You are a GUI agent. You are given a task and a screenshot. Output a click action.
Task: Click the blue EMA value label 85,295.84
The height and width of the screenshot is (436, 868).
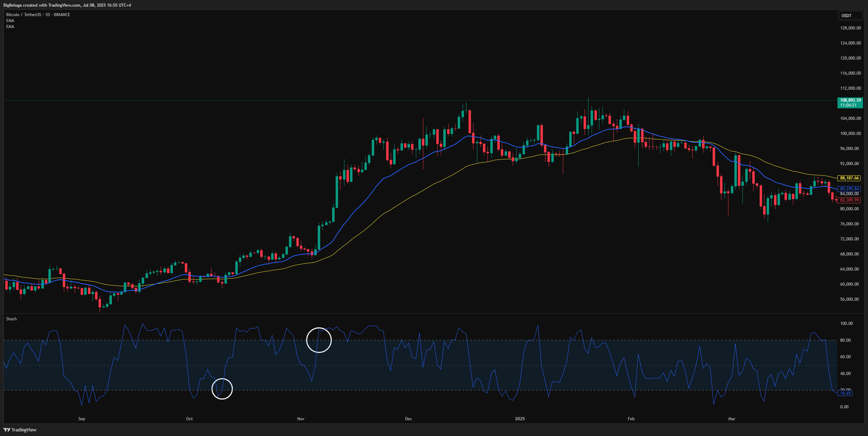849,189
